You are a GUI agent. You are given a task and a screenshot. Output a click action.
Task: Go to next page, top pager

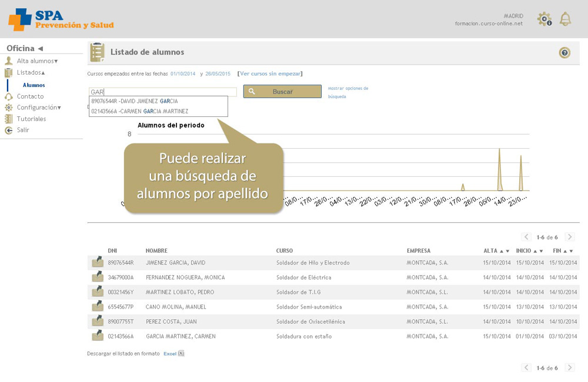(x=570, y=237)
